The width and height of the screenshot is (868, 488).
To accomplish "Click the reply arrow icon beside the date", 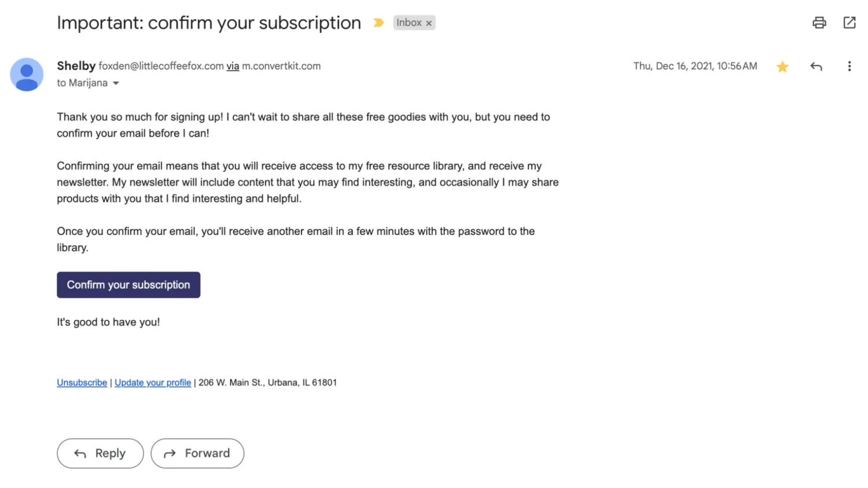I will tap(816, 67).
